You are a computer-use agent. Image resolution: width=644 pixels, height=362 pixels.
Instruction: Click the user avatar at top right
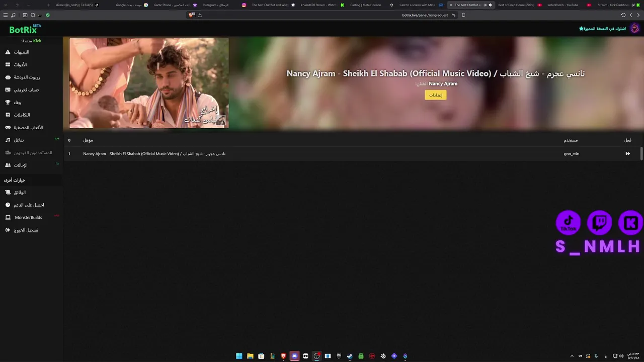(635, 29)
